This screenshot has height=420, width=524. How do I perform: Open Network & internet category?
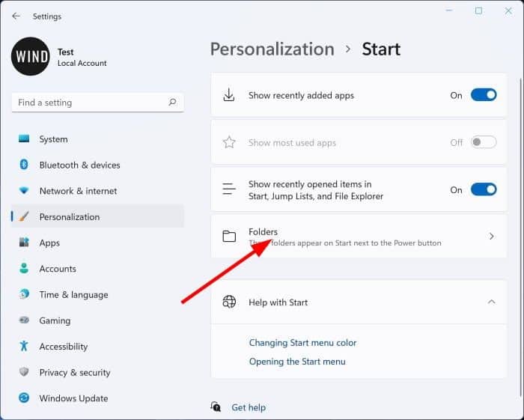click(97, 191)
